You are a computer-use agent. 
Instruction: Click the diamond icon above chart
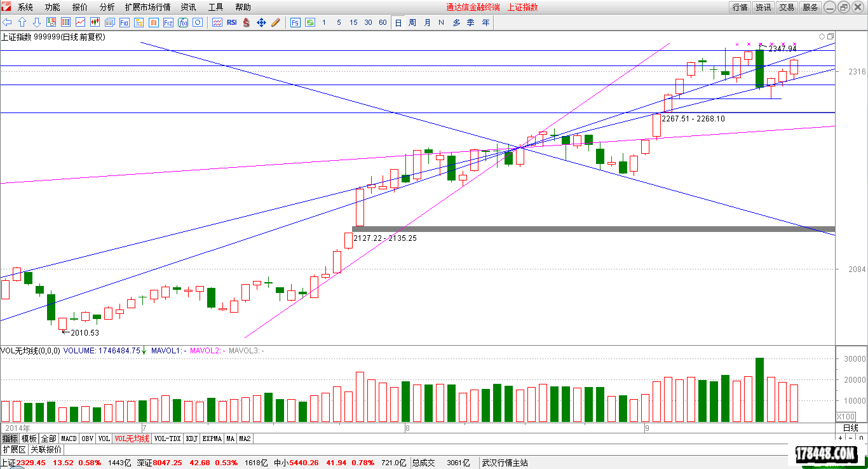[x=822, y=36]
